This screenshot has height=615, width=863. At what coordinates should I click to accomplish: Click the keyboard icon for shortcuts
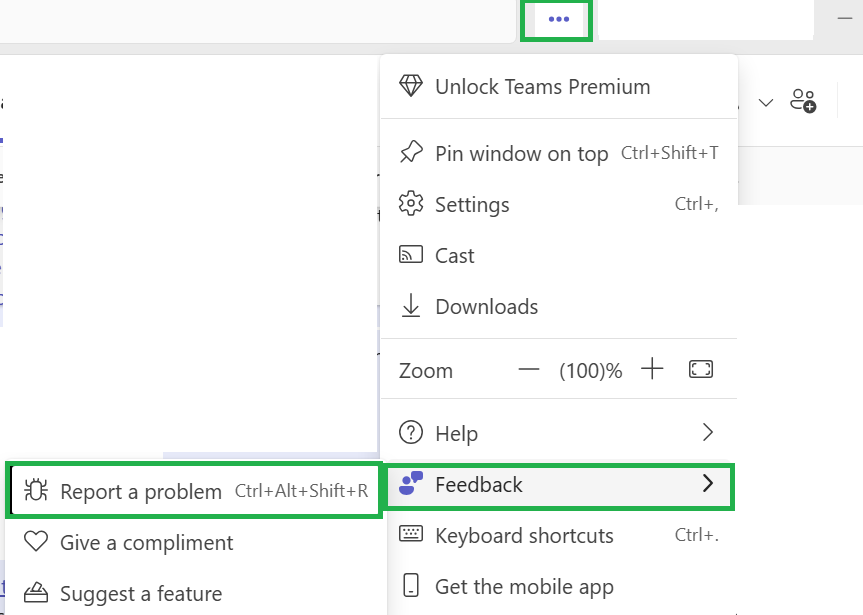(411, 534)
